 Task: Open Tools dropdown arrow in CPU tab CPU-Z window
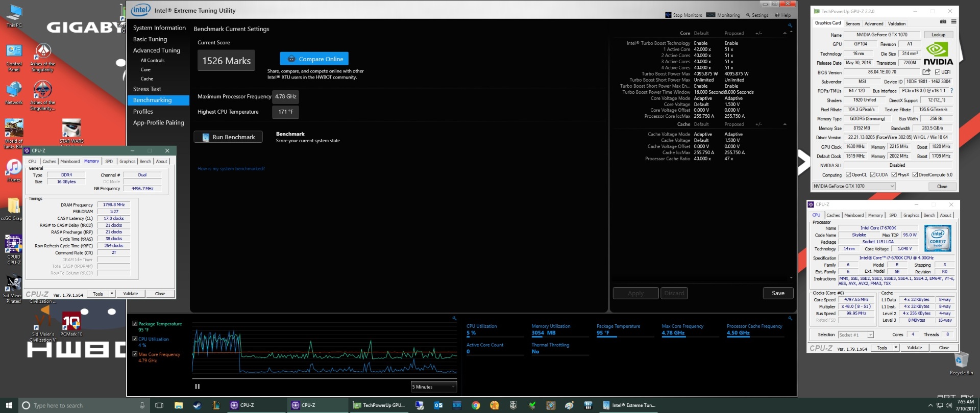pos(896,347)
